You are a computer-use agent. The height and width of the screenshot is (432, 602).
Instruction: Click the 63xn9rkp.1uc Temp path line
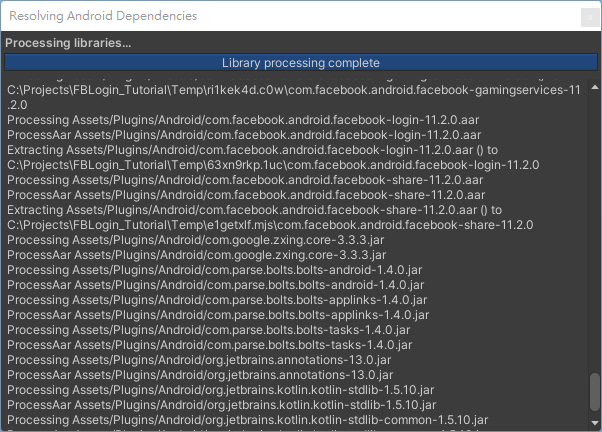tap(273, 165)
